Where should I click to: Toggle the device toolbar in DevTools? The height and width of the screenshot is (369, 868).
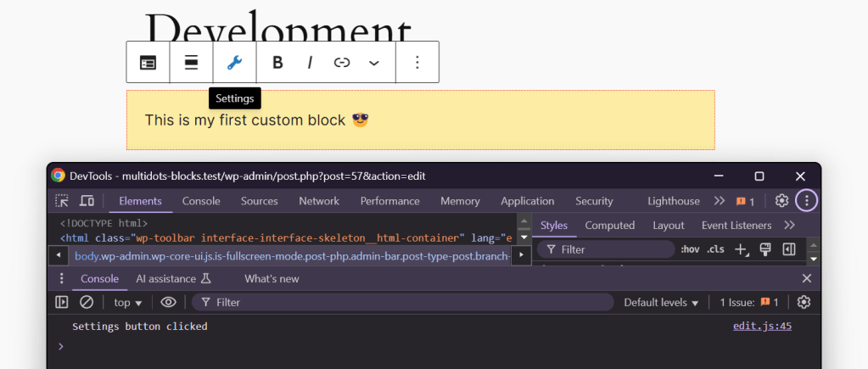[87, 201]
